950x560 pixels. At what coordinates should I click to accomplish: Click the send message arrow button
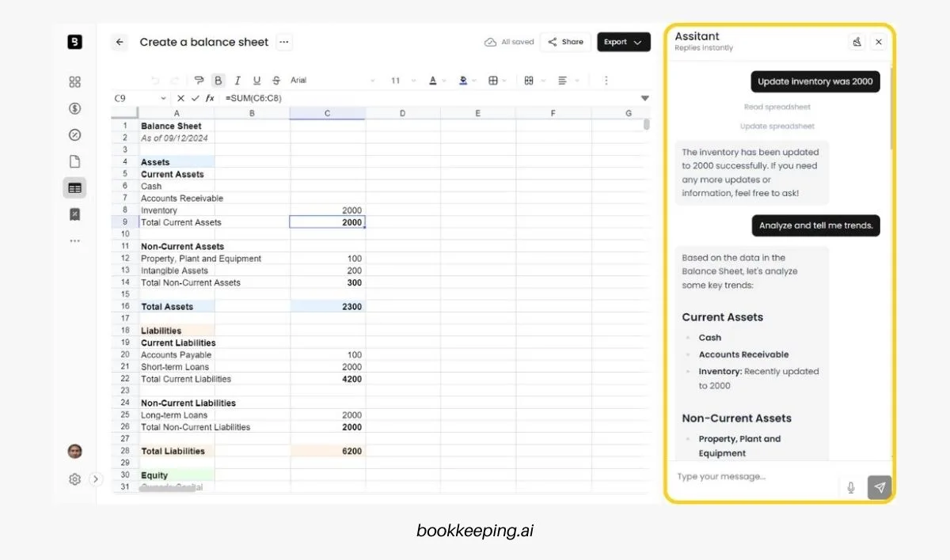coord(880,487)
